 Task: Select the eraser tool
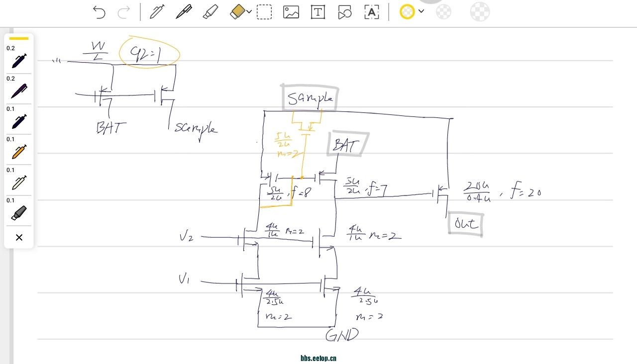point(237,12)
